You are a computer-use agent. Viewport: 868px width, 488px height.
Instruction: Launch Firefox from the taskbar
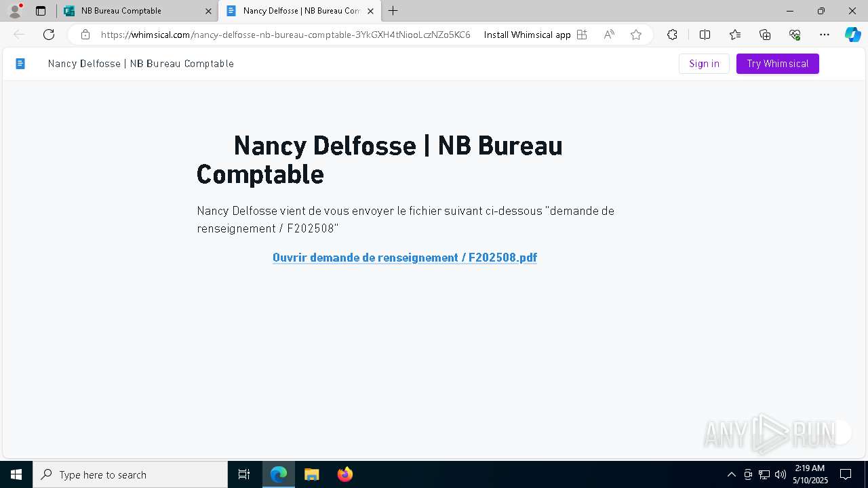pyautogui.click(x=344, y=474)
